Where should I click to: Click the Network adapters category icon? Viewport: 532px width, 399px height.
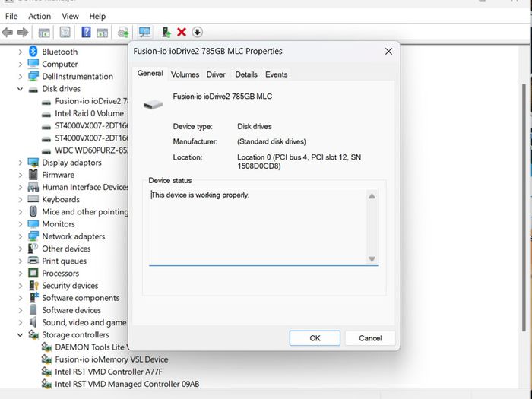click(33, 236)
